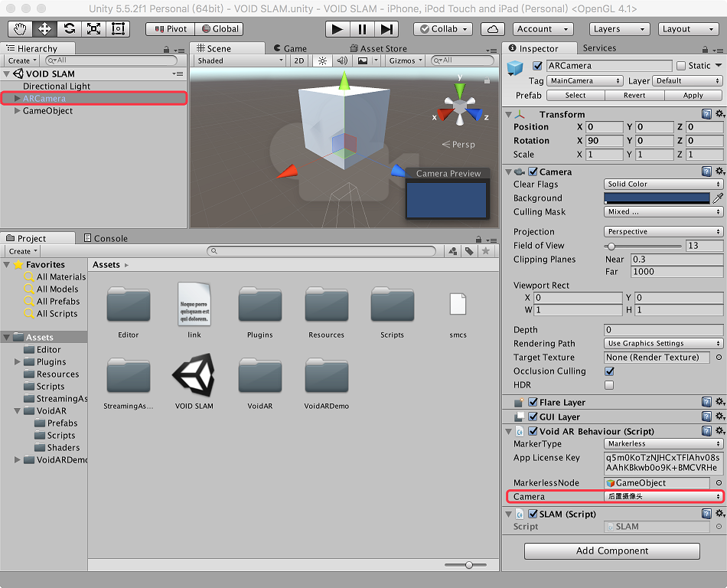
Task: Search project by label icon
Action: click(x=469, y=251)
